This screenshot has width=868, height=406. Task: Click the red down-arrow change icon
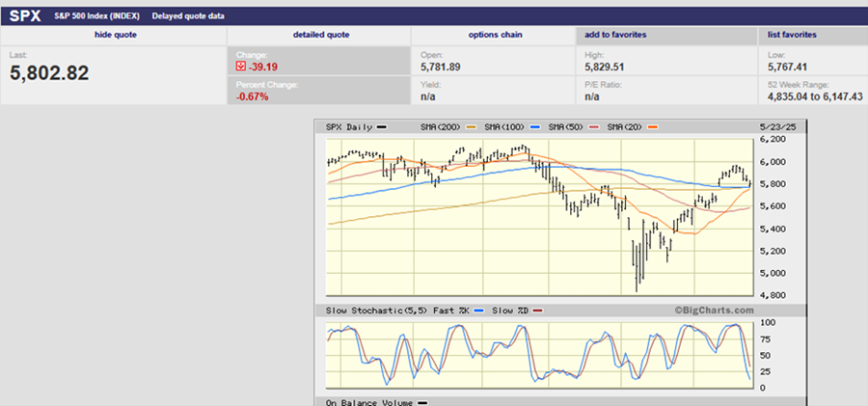click(x=240, y=67)
